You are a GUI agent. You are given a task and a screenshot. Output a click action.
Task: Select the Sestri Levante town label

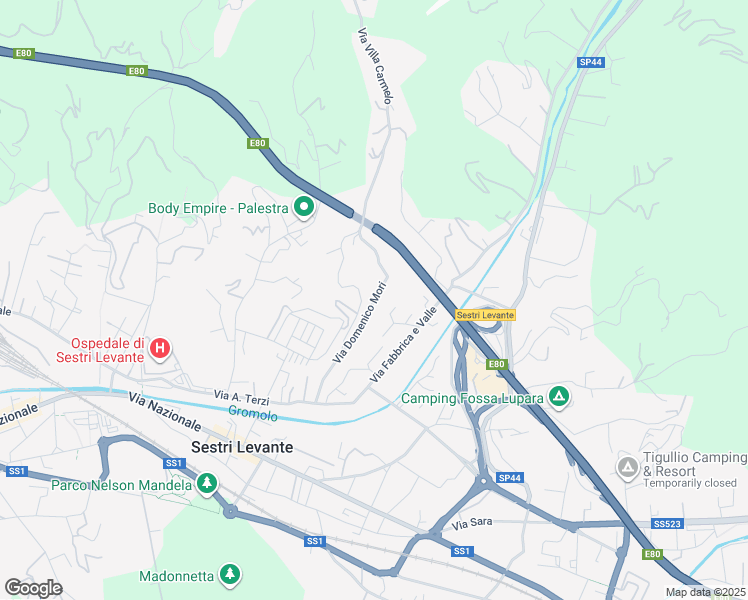(242, 447)
